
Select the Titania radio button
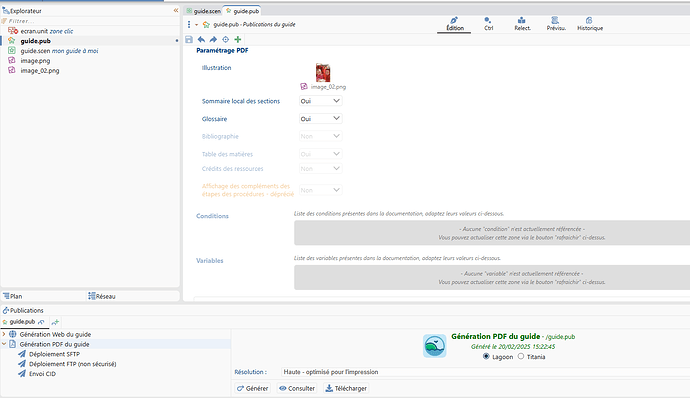tap(521, 356)
